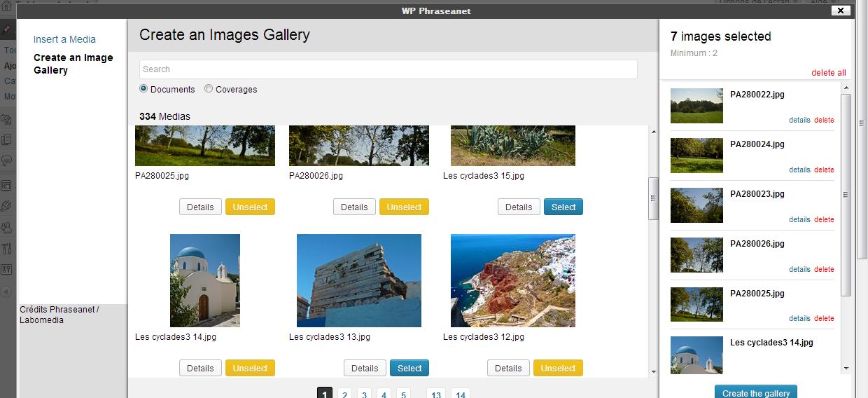Go to page 14 of results

[460, 394]
